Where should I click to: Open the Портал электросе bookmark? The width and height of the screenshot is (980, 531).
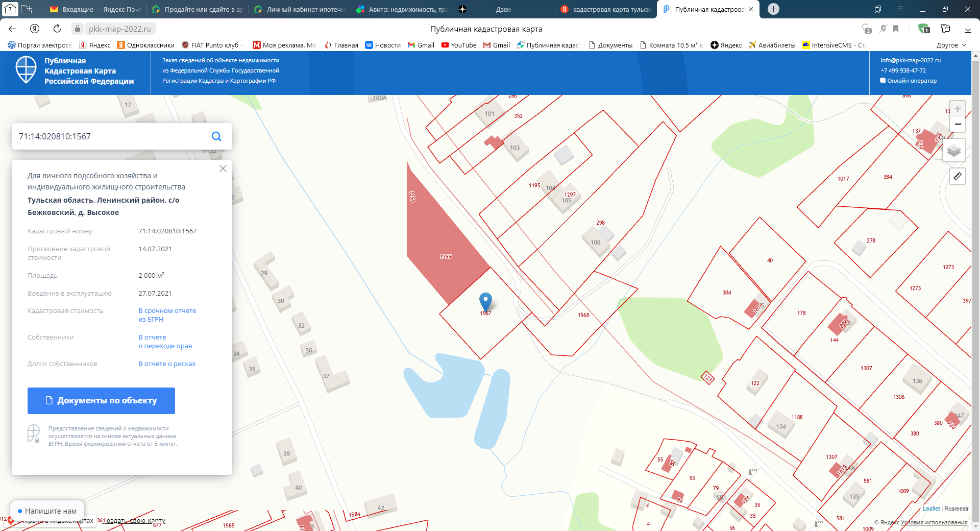point(40,45)
